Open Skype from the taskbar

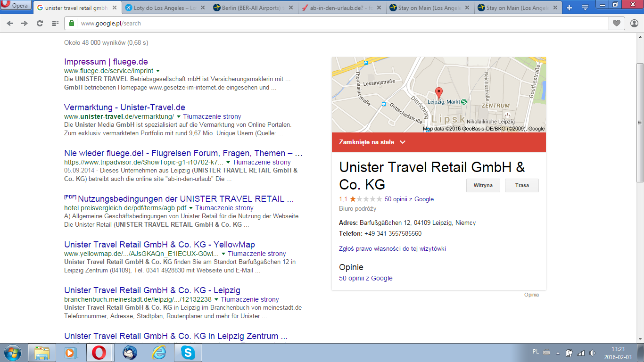coord(189,353)
